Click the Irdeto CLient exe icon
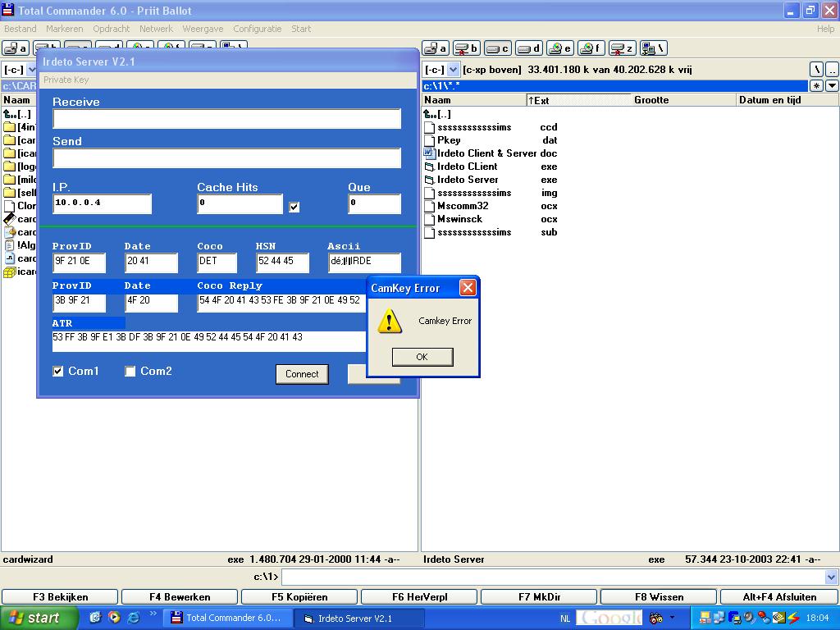Image resolution: width=840 pixels, height=630 pixels. 429,167
